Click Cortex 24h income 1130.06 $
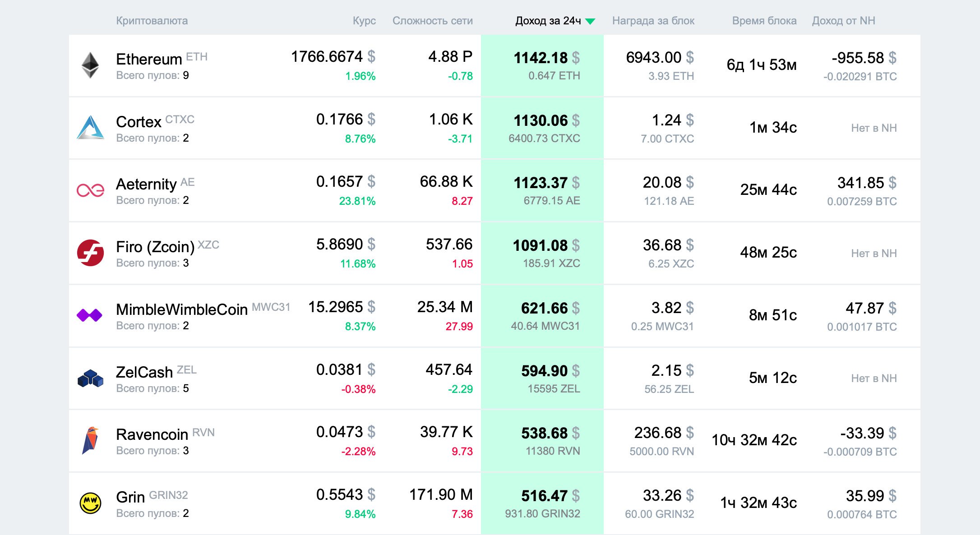This screenshot has height=535, width=980. click(x=546, y=120)
